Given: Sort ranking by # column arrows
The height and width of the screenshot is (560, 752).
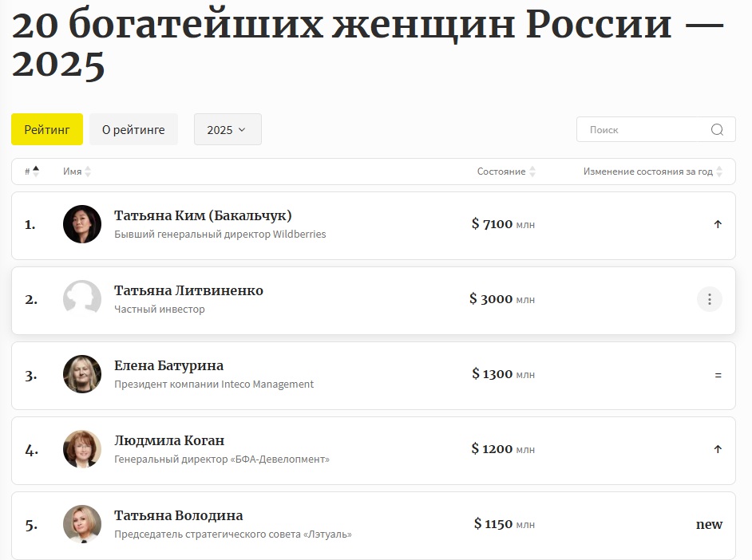Looking at the screenshot, I should [x=36, y=172].
